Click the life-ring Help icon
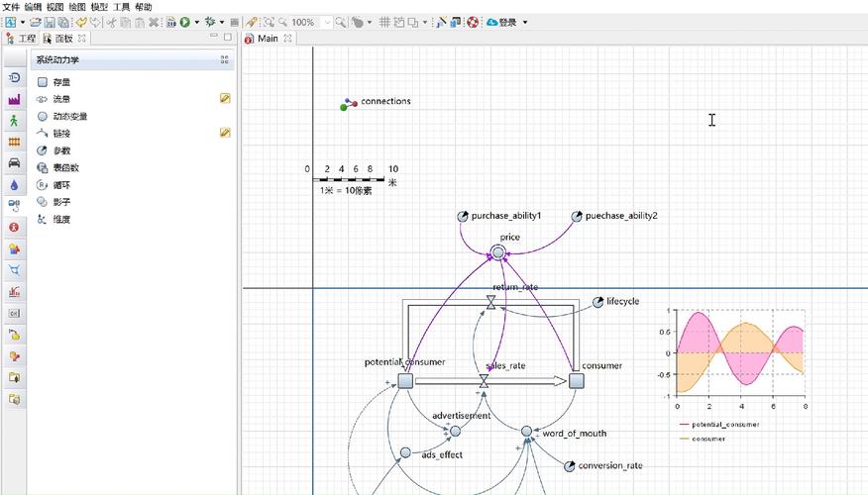Screen dimensions: 868x495 pyautogui.click(x=473, y=22)
